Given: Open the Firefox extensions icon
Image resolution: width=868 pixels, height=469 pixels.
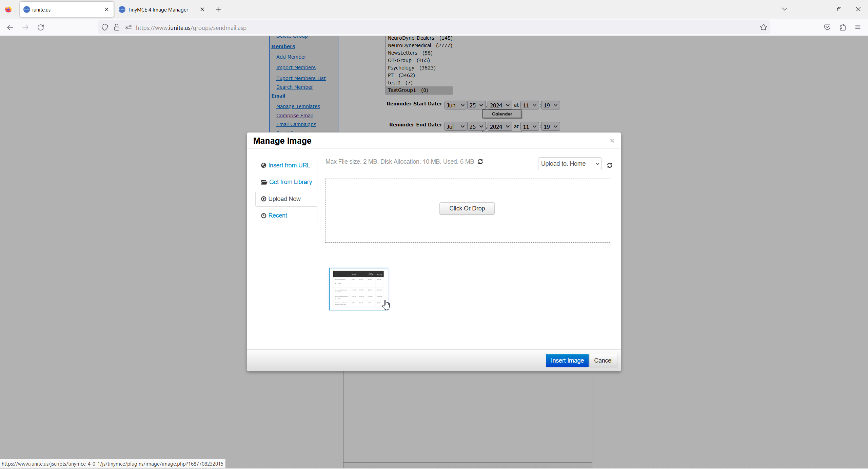Looking at the screenshot, I should pyautogui.click(x=843, y=27).
